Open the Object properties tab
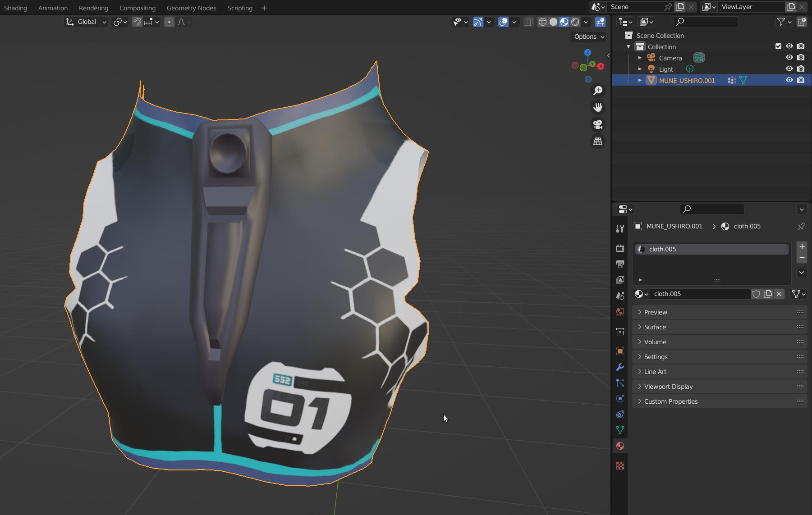Image resolution: width=812 pixels, height=515 pixels. 620,351
